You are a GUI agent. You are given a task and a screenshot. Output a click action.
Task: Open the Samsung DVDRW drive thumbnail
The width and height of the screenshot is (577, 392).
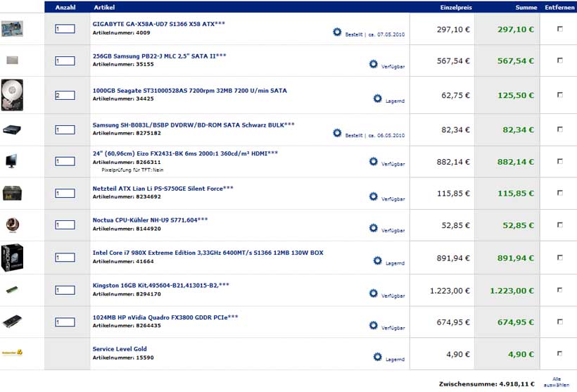coord(12,129)
